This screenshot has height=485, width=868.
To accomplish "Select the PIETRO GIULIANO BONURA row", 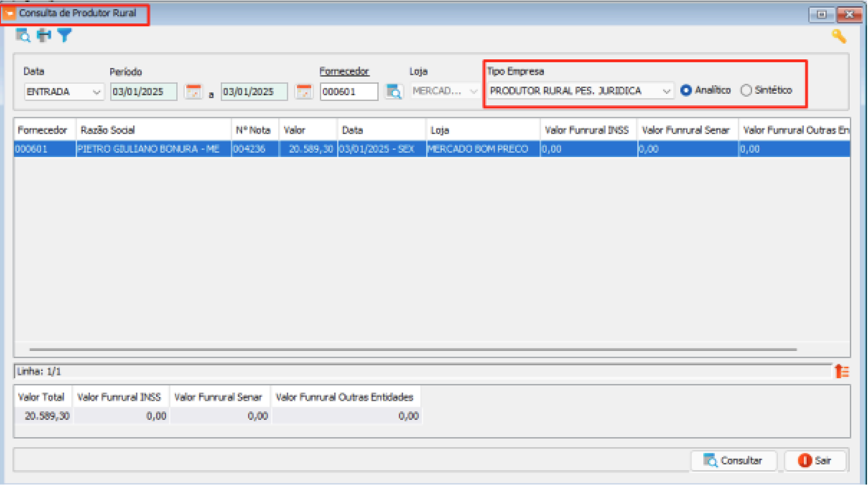I will 148,149.
